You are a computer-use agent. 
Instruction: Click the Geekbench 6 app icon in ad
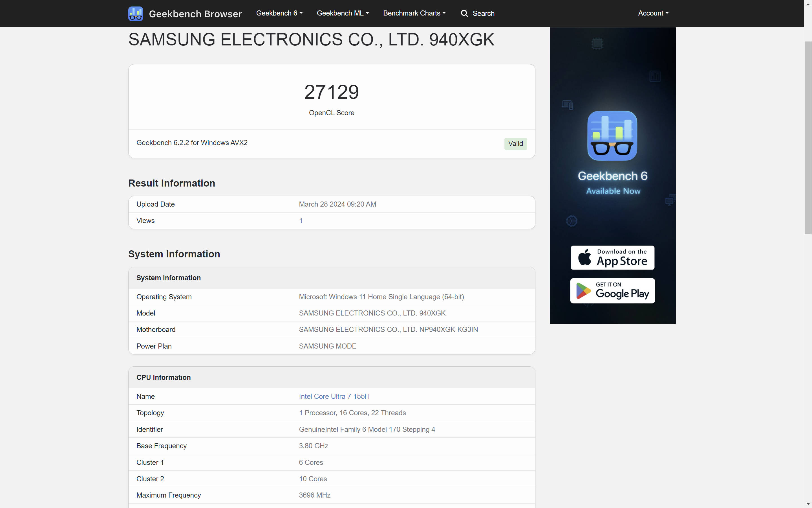[612, 136]
